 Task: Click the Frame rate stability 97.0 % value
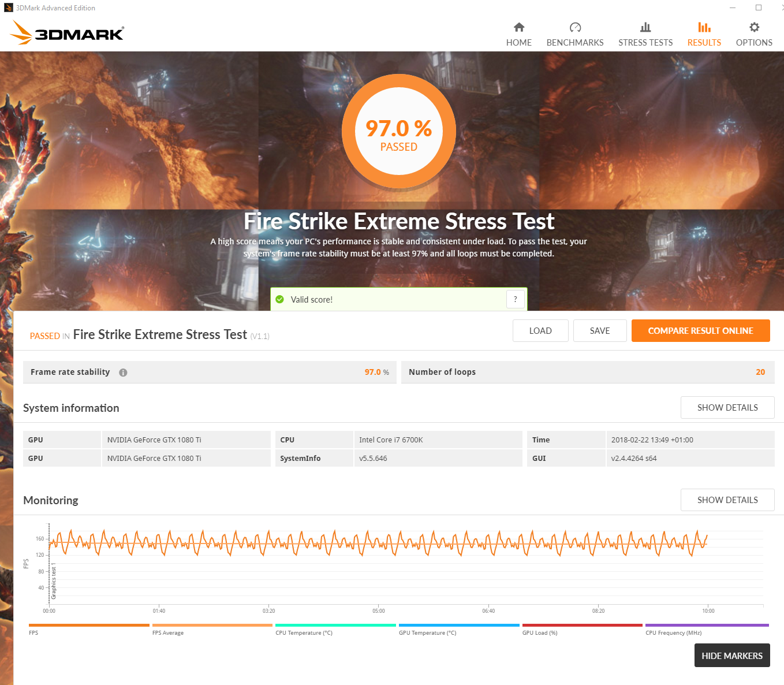(376, 373)
